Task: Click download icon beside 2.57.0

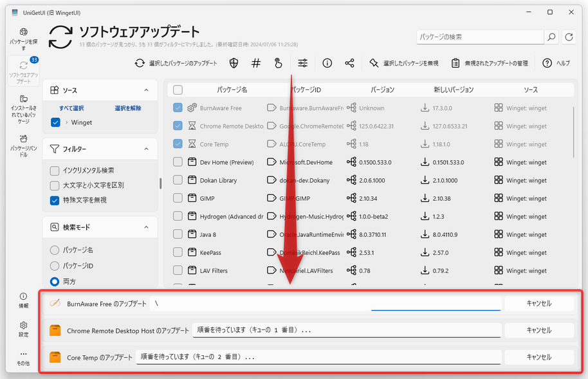Action: click(x=425, y=252)
